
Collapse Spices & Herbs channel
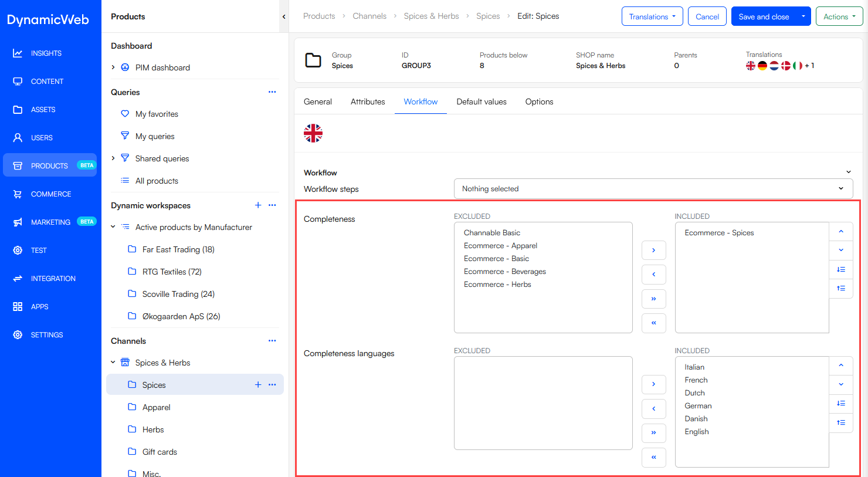[113, 363]
